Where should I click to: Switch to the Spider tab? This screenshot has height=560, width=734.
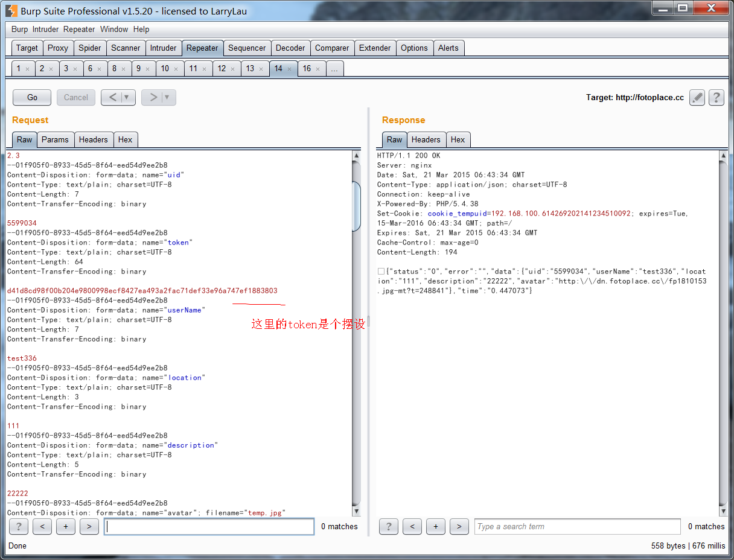click(x=90, y=48)
